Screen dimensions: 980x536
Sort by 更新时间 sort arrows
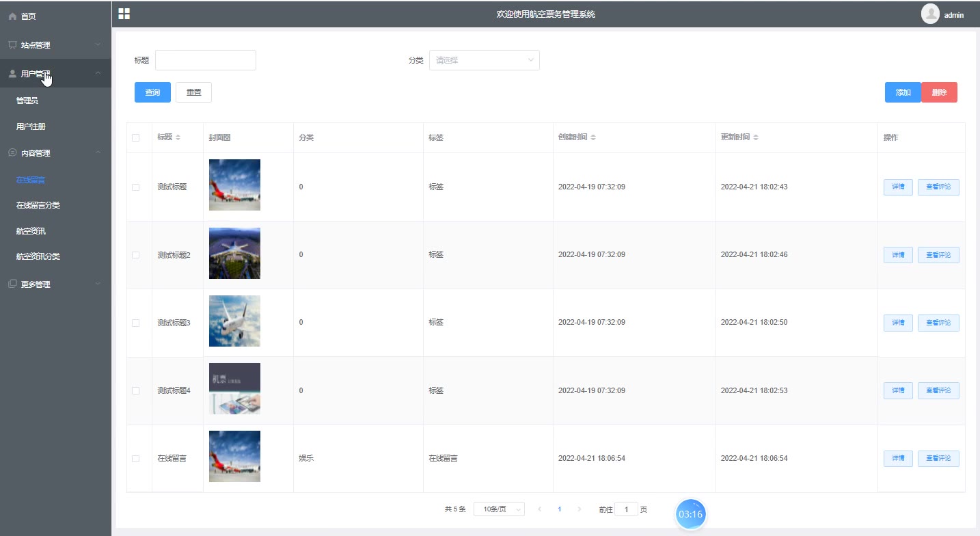[x=756, y=137]
